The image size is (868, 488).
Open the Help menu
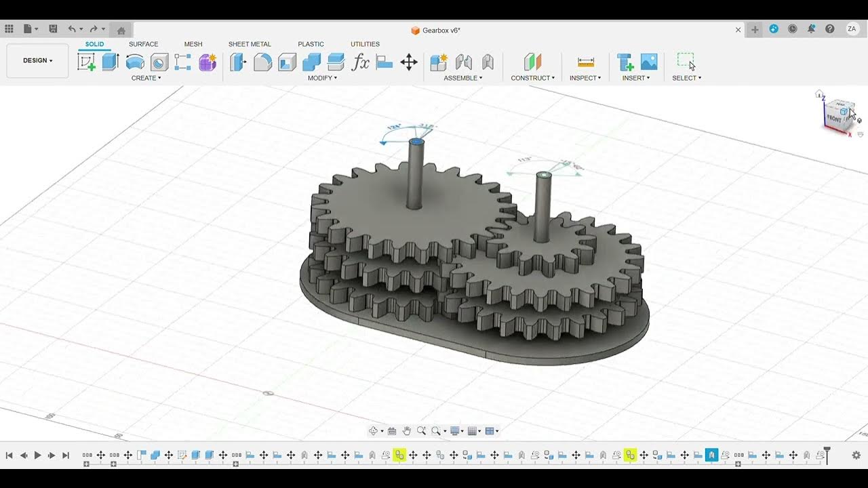(x=830, y=29)
